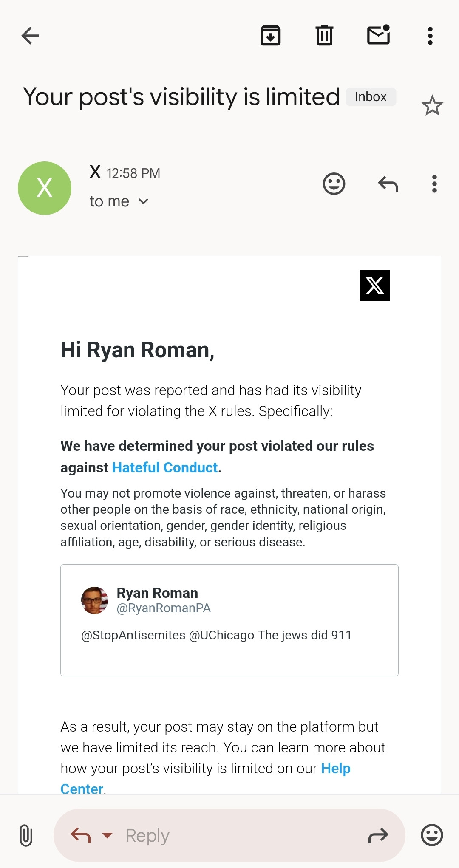This screenshot has width=459, height=868.
Task: Attach a file with paperclip icon
Action: (26, 835)
